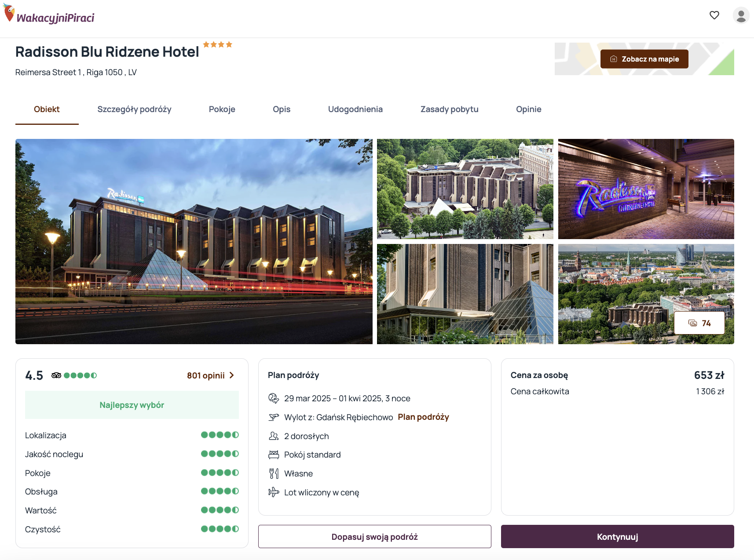Open user account avatar menu
754x560 pixels.
(741, 15)
